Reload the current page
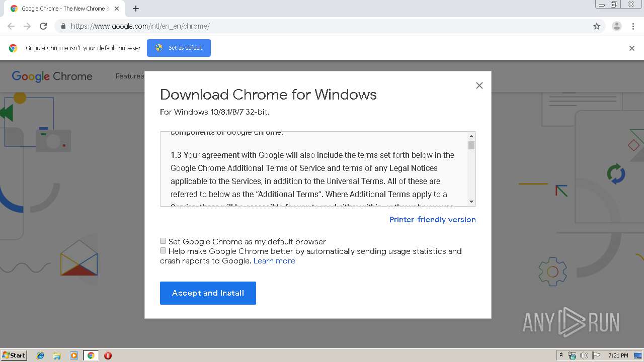Image resolution: width=644 pixels, height=362 pixels. [x=43, y=26]
